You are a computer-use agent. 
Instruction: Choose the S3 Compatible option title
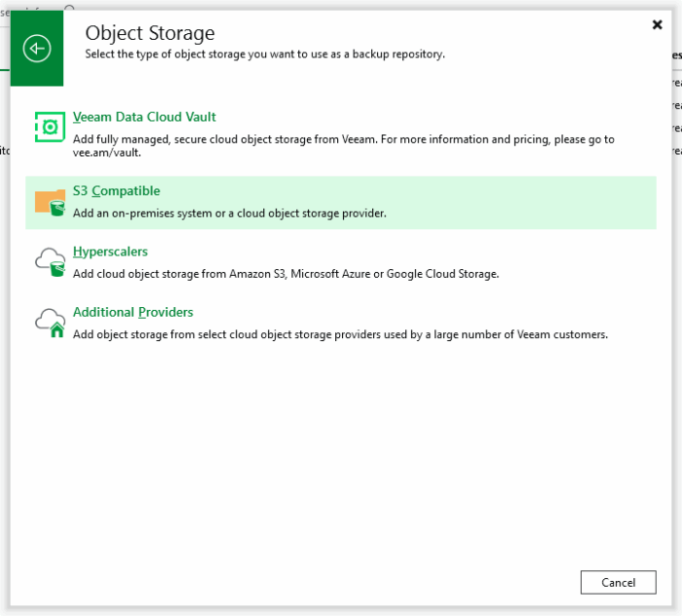click(116, 191)
